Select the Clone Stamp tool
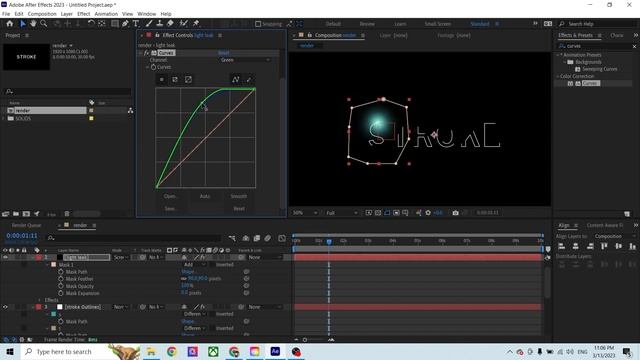 tap(160, 24)
